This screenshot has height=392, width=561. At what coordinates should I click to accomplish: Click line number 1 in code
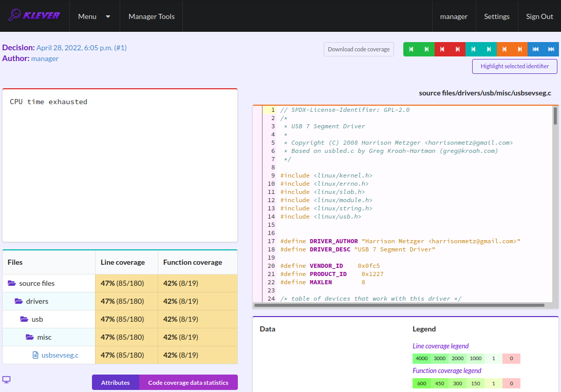[273, 110]
